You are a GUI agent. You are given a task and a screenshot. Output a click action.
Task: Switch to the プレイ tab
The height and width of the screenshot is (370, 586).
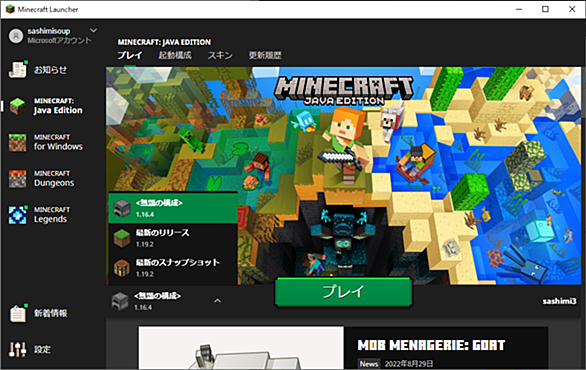[x=130, y=55]
